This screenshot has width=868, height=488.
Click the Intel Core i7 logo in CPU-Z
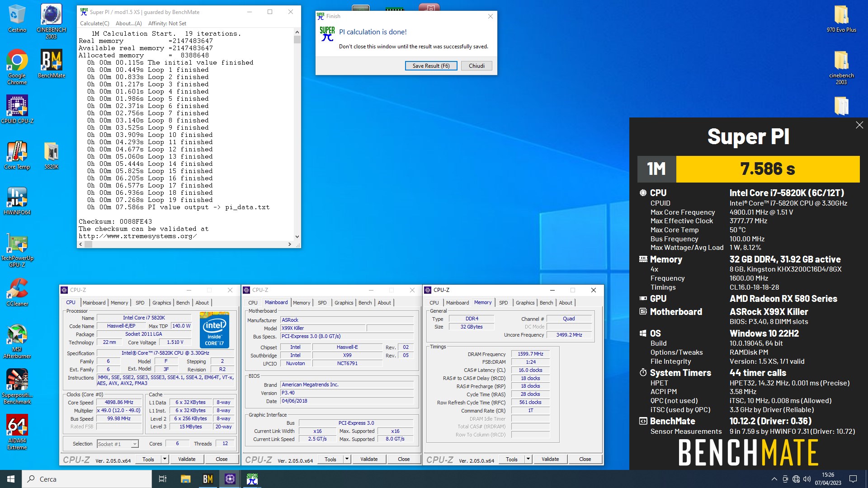coord(214,330)
